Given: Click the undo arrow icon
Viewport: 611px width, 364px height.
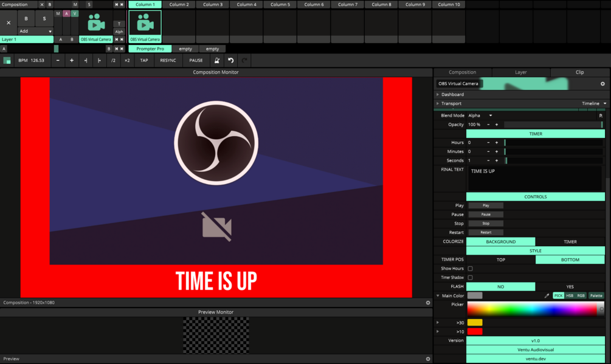Looking at the screenshot, I should coord(230,60).
